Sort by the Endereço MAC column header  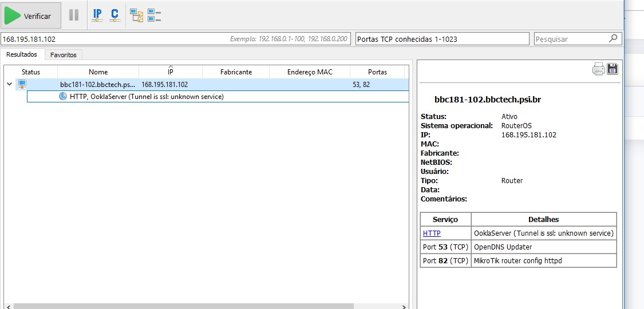(310, 72)
